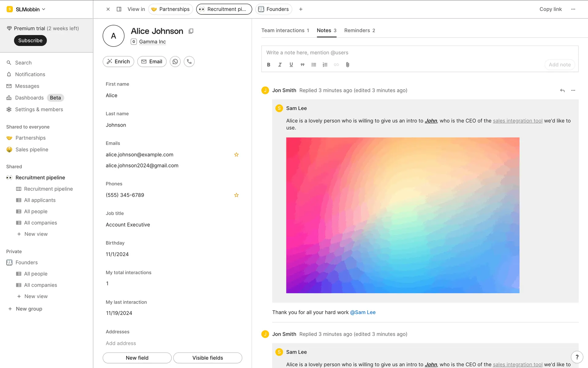
Task: Toggle bold formatting in the note editor
Action: click(x=269, y=65)
